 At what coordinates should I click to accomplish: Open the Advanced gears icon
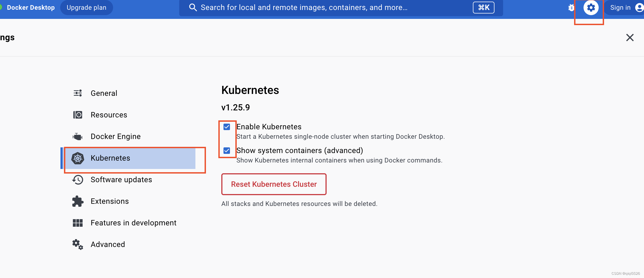77,244
